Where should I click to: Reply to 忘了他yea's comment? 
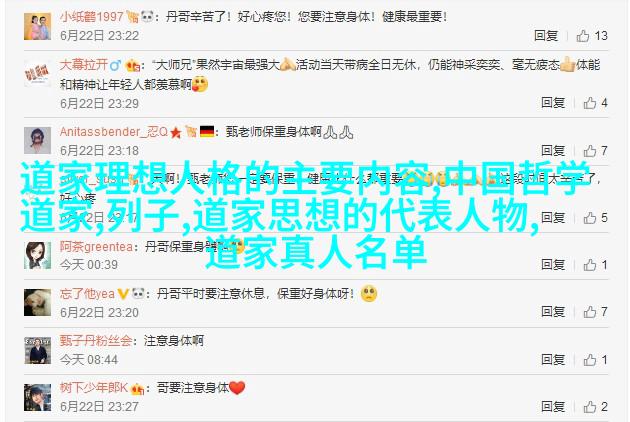coord(553,311)
